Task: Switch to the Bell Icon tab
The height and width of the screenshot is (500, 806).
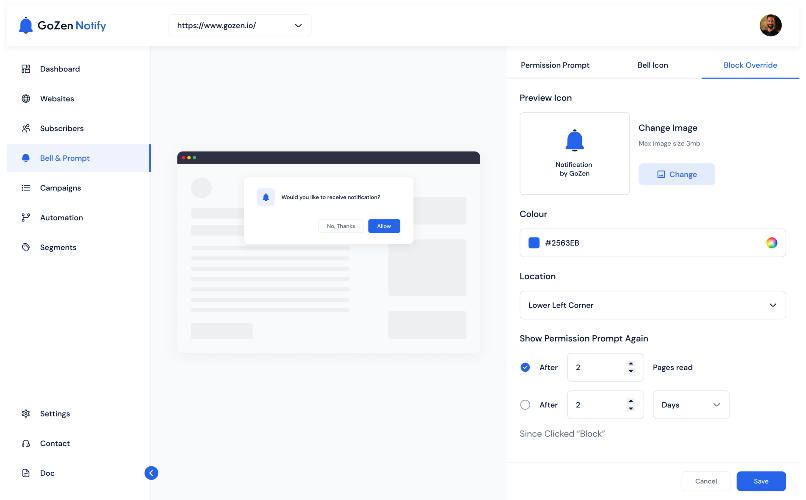Action: (x=653, y=65)
